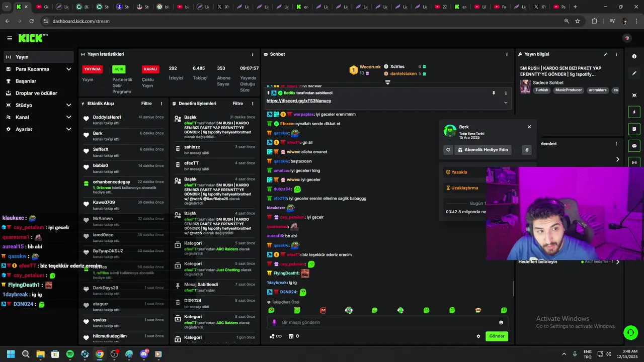Open the Chrome extensions puzzle icon
The width and height of the screenshot is (644, 362).
[x=594, y=21]
